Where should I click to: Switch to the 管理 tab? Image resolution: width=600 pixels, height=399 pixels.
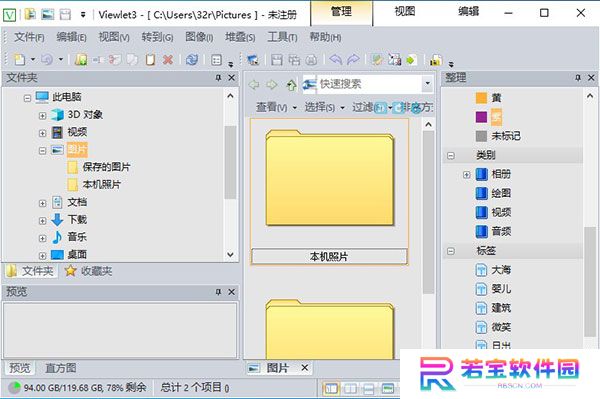pyautogui.click(x=341, y=12)
